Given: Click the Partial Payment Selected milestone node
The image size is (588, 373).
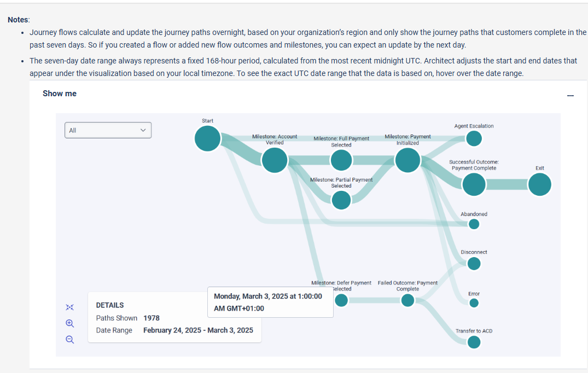Looking at the screenshot, I should pyautogui.click(x=341, y=200).
